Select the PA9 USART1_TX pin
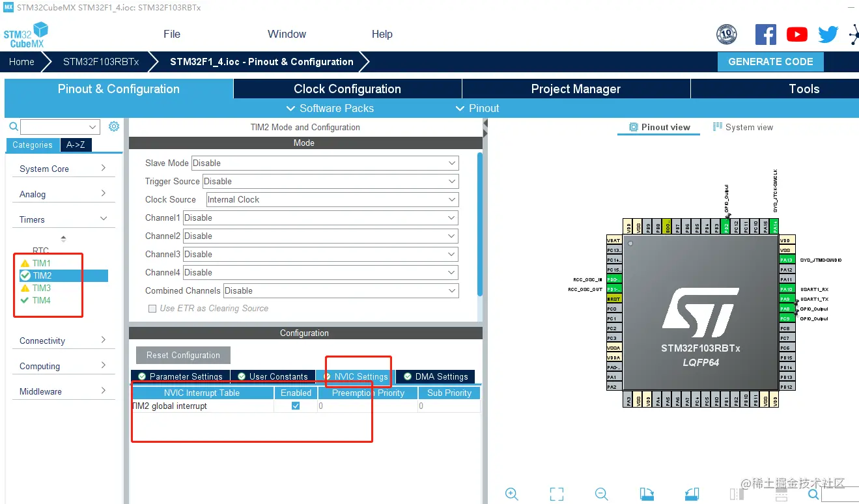 [x=787, y=299]
